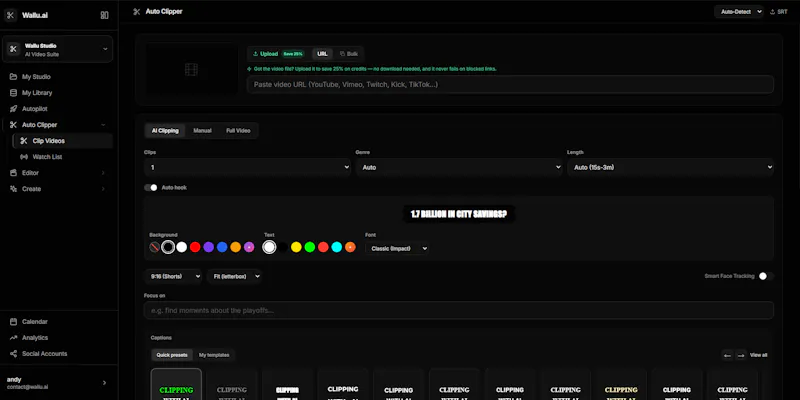800x400 pixels.
Task: Pick the white background color swatch
Action: point(182,247)
